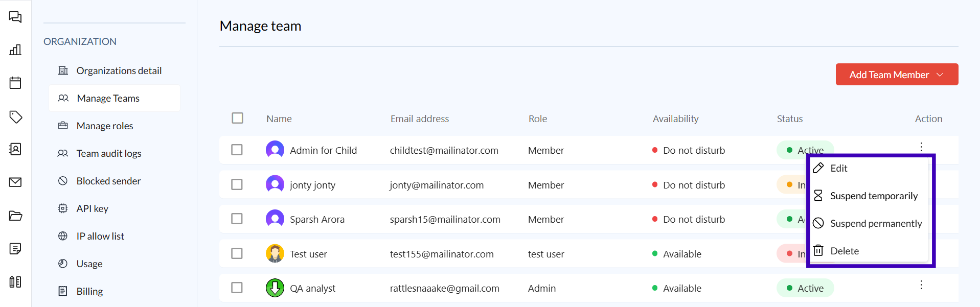The width and height of the screenshot is (980, 307).
Task: Select Delete in the action menu
Action: point(844,251)
